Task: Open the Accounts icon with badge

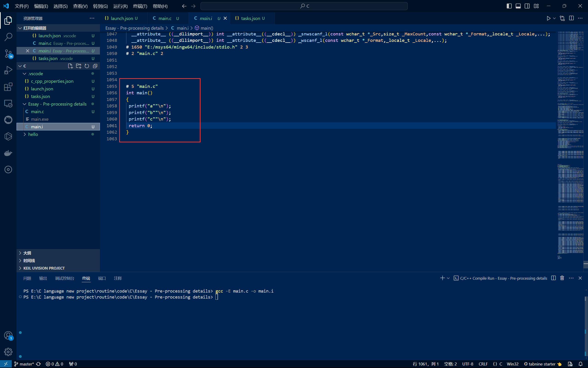Action: tap(8, 336)
